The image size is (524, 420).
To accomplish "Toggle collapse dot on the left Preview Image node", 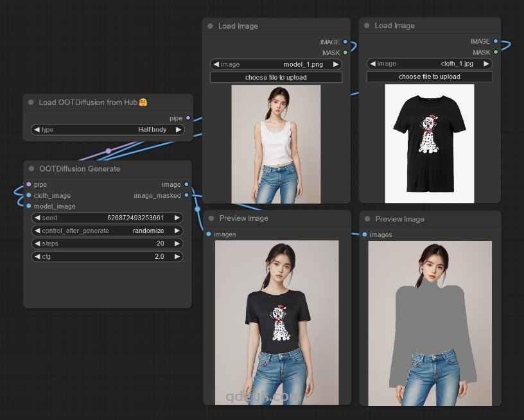I will (210, 218).
